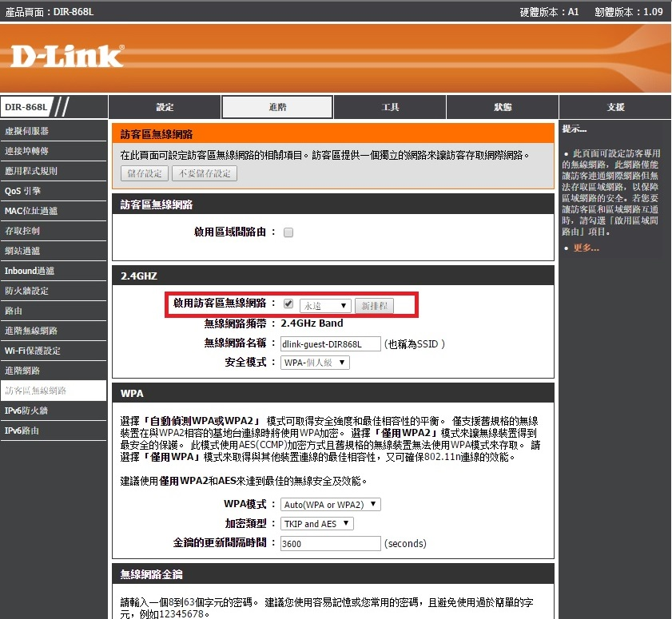Click the 無線網路名稱 SSID input field
Screen dimensions: 672x619
click(330, 343)
